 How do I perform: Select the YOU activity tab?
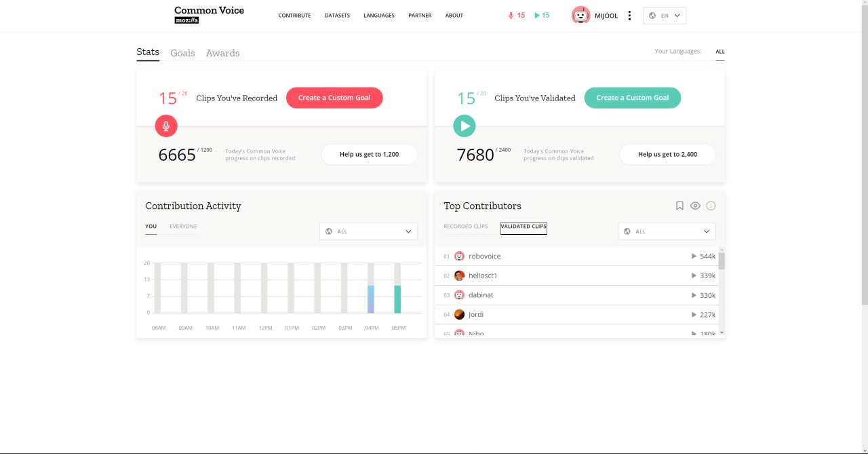point(151,227)
